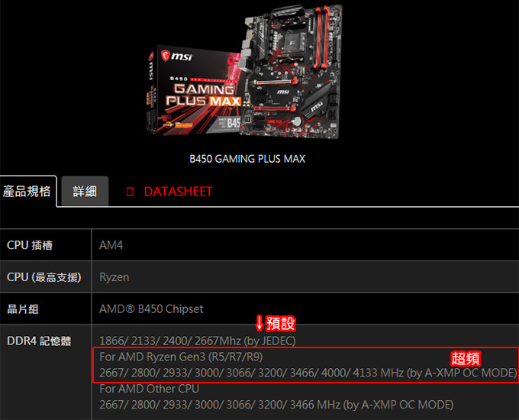Switch to the 詳細 tab
The image size is (519, 420).
click(85, 192)
